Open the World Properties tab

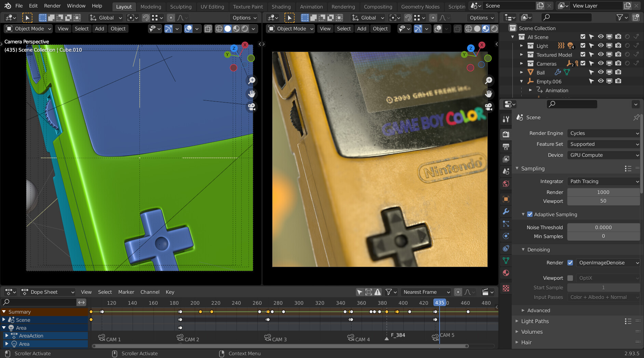click(506, 183)
